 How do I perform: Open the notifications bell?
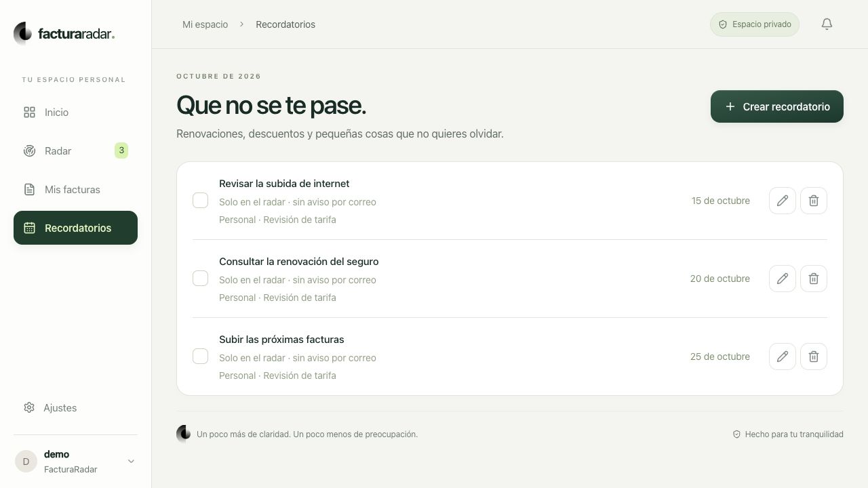coord(827,24)
